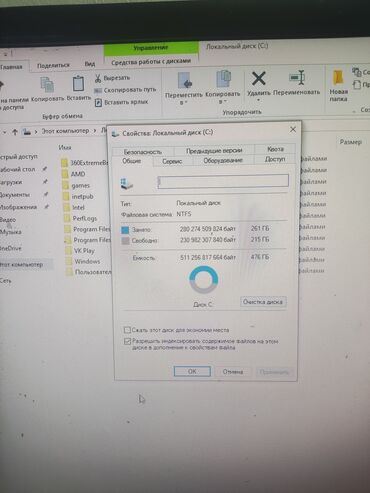Click the disk usage donut chart
Image resolution: width=370 pixels, height=493 pixels.
click(204, 280)
